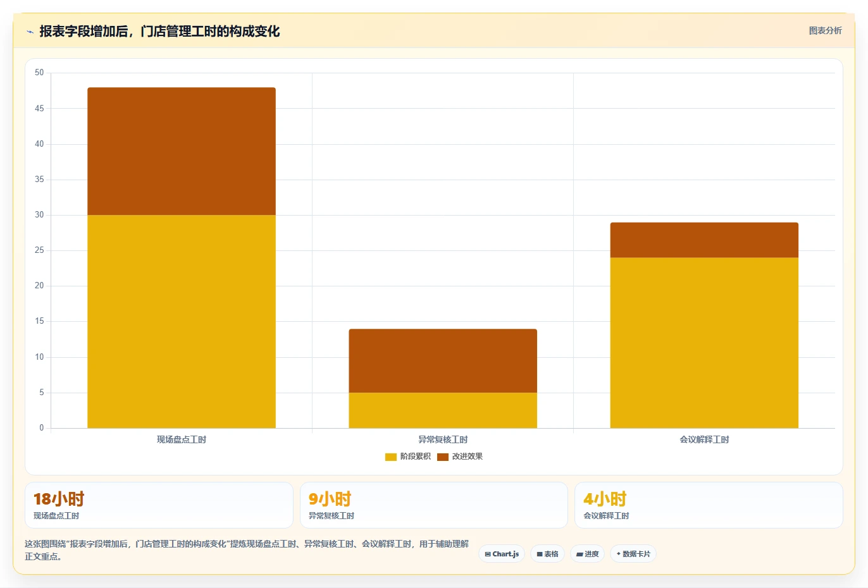Select the 进度 tag

click(x=588, y=554)
